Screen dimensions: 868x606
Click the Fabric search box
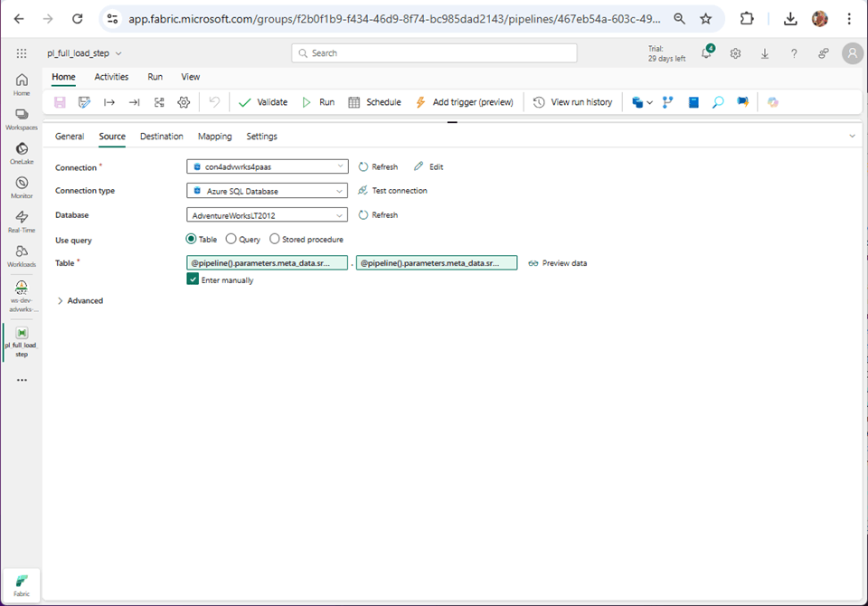pos(434,53)
